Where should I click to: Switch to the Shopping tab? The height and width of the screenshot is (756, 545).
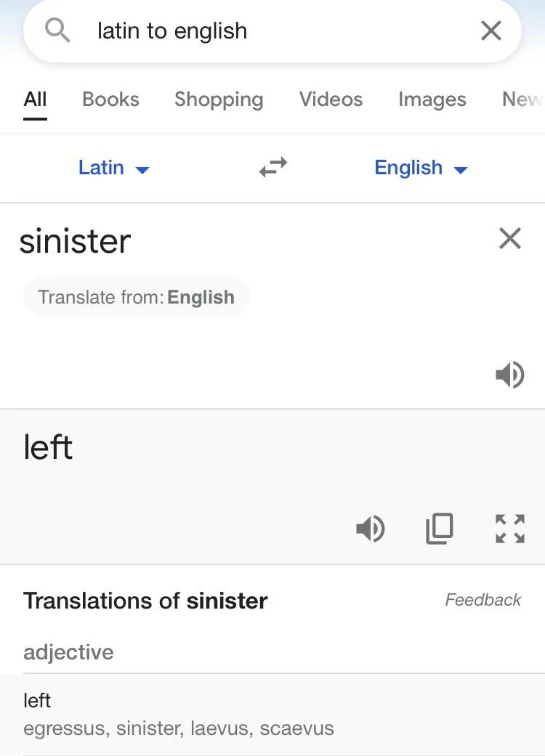point(219,99)
